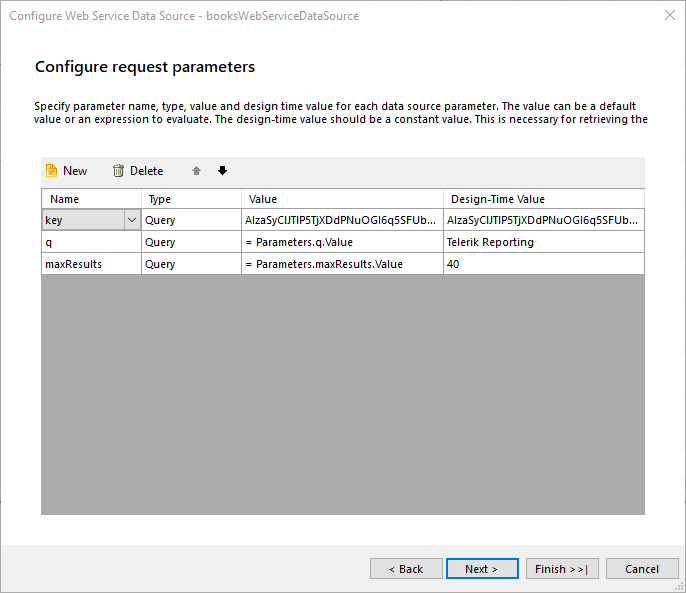Click the Design-Time Value column header
This screenshot has width=686, height=593.
click(543, 199)
